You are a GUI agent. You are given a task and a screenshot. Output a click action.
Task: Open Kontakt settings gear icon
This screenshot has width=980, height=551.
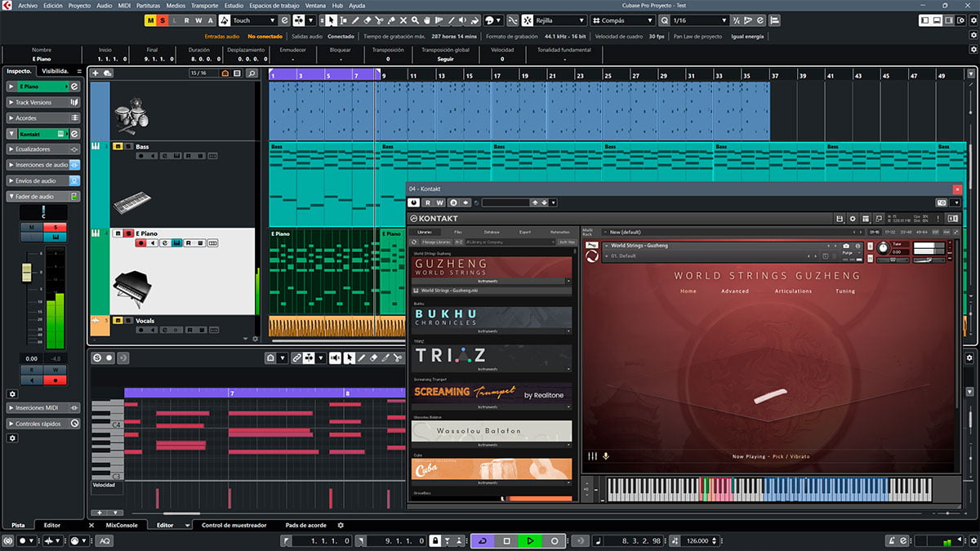point(853,219)
